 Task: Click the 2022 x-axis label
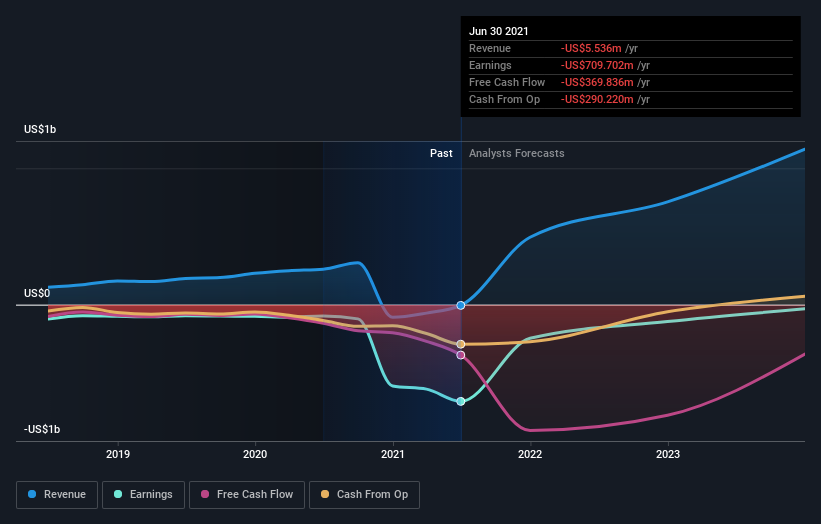(530, 454)
